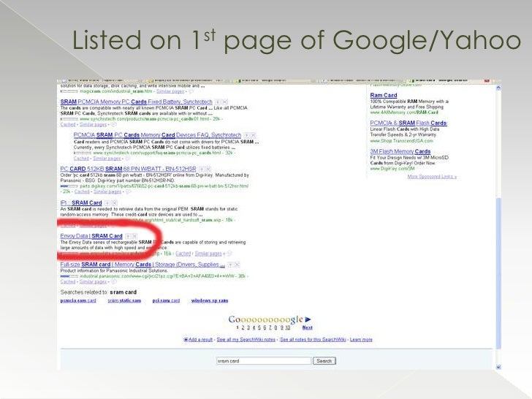
Task: Open the Full-size SRAM card Memory Cards result
Action: point(142,265)
